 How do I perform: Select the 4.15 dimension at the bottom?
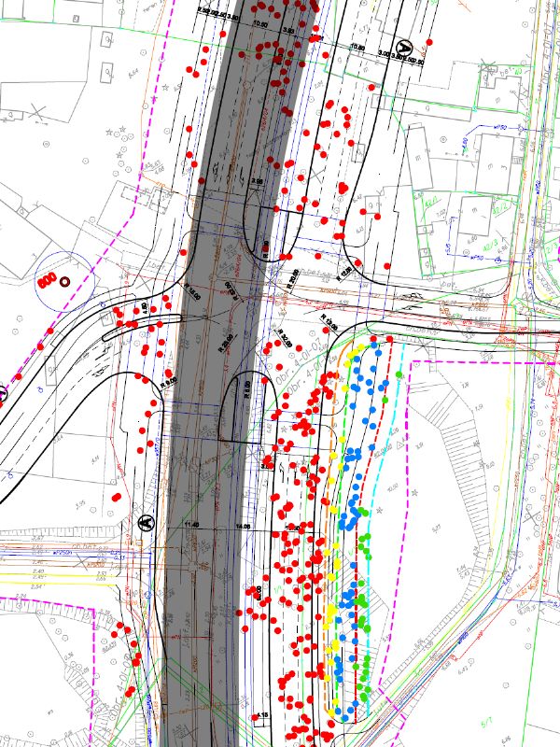click(x=265, y=715)
